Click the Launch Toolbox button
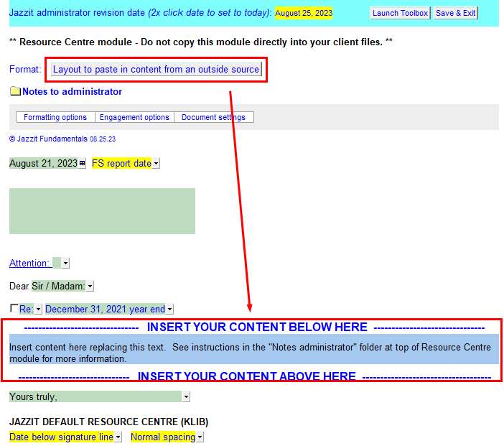The image size is (504, 446). tap(400, 14)
